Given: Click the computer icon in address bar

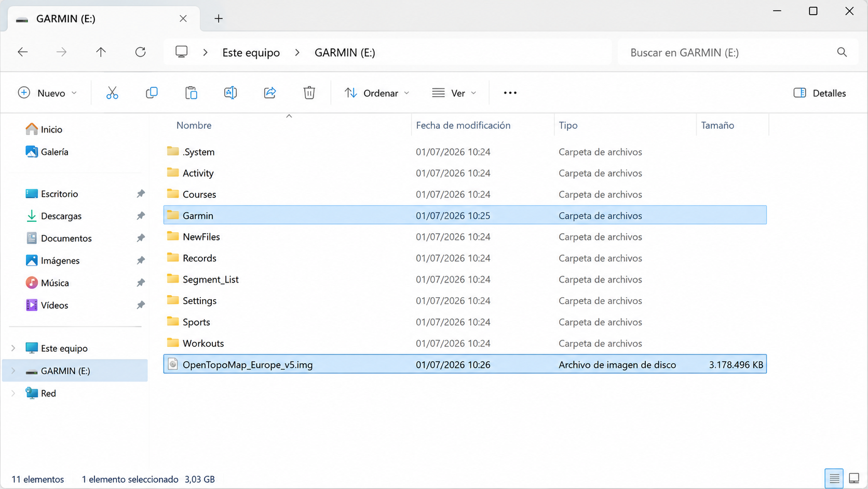Looking at the screenshot, I should tap(181, 52).
